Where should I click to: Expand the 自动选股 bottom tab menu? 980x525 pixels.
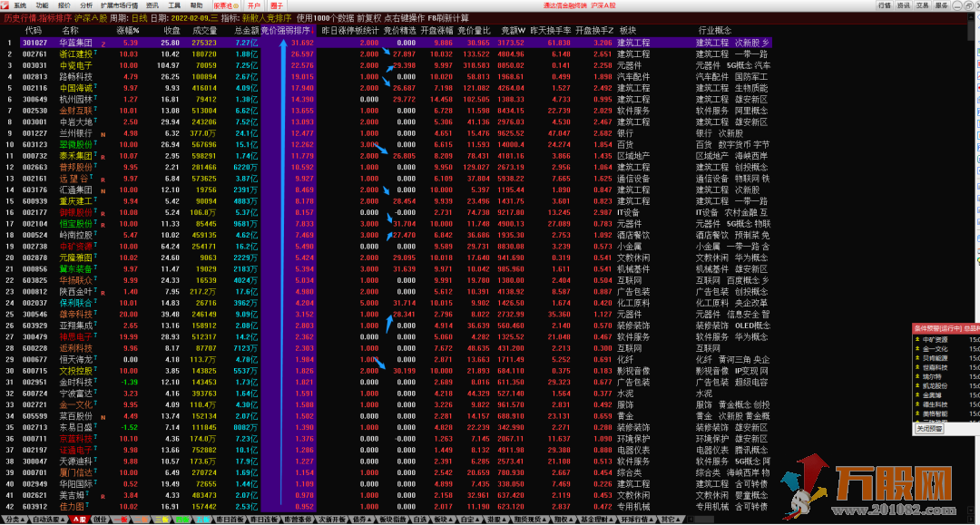pos(48,519)
